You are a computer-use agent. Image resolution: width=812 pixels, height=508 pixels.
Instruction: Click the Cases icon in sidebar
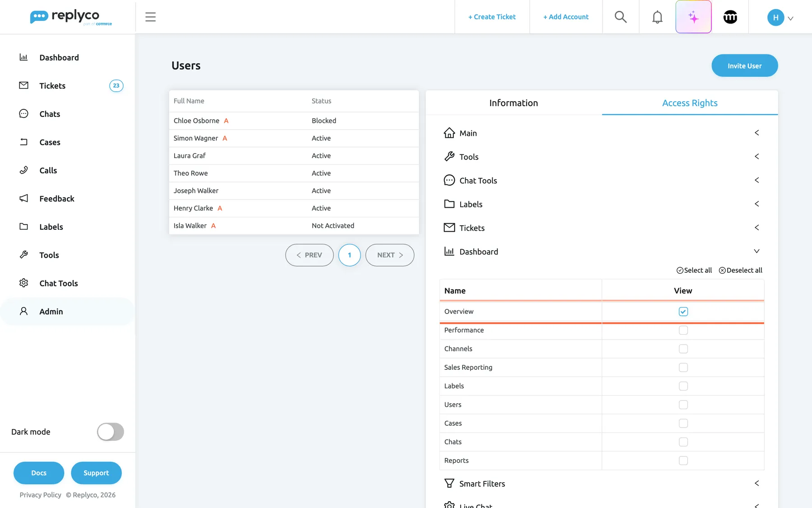(23, 142)
